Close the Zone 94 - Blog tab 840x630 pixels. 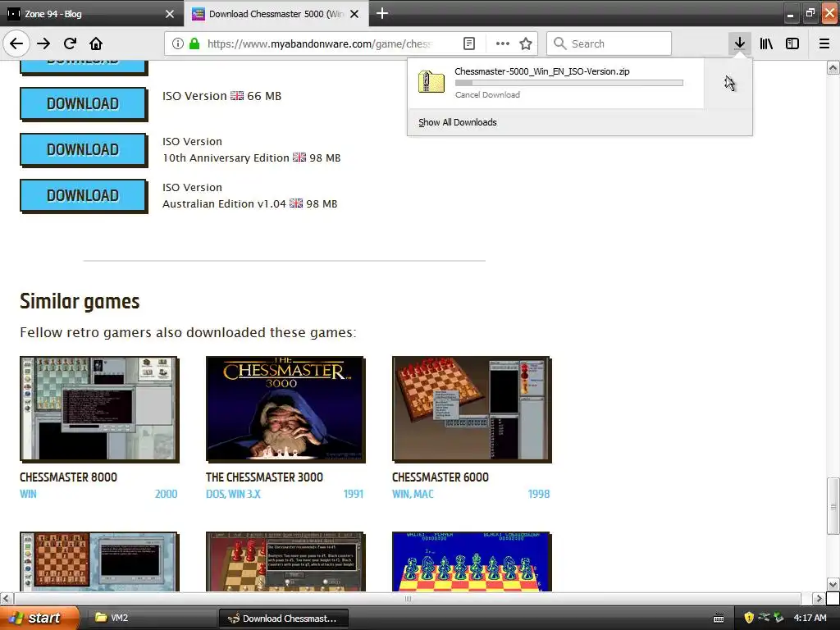169,14
